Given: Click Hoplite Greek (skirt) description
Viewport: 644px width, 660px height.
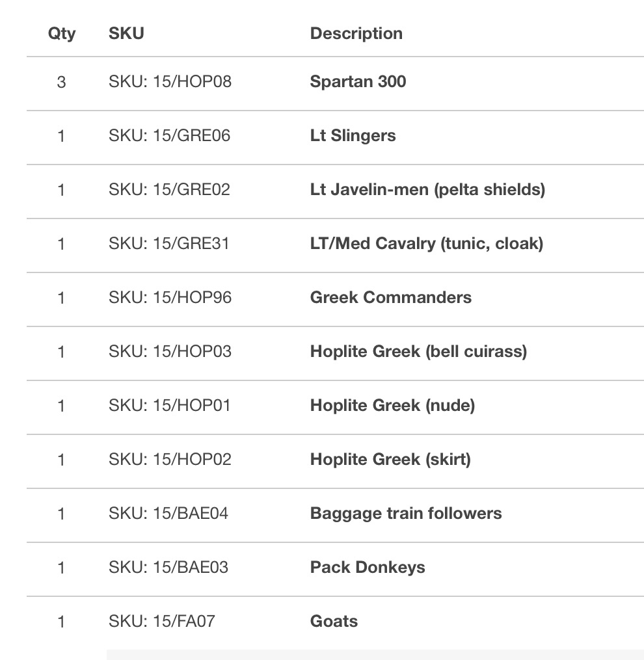Looking at the screenshot, I should click(390, 460).
